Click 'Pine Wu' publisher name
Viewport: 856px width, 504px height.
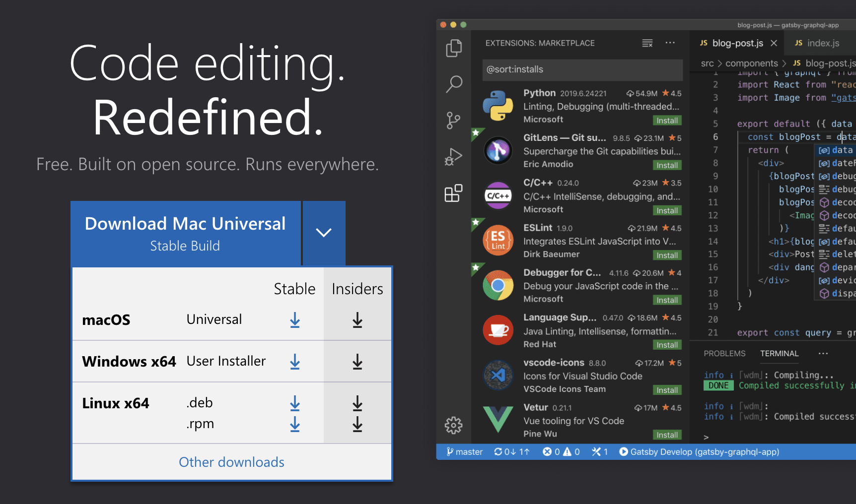pyautogui.click(x=540, y=434)
